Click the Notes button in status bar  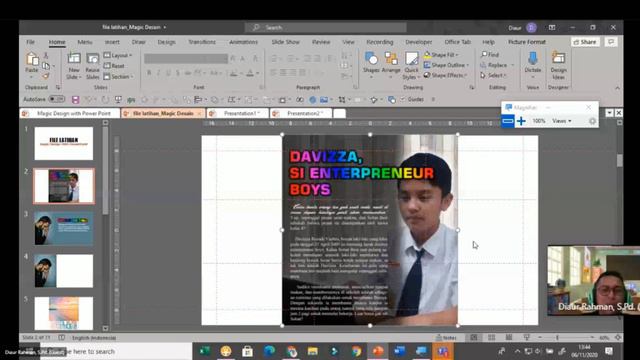pos(446,338)
